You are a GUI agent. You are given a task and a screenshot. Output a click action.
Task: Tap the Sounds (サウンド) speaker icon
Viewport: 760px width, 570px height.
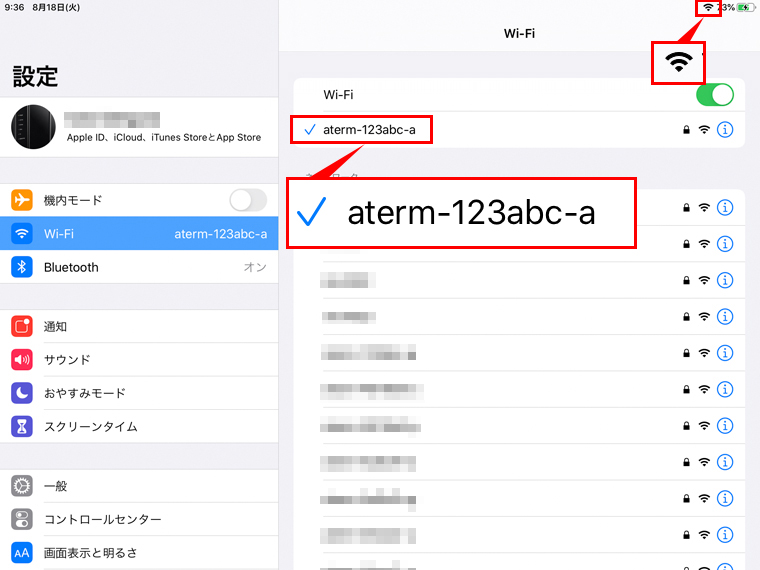22,360
